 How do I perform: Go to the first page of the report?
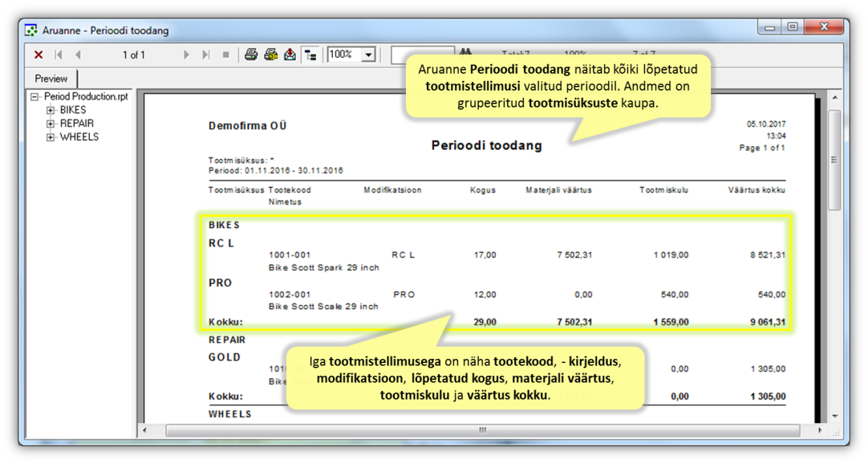pyautogui.click(x=58, y=55)
